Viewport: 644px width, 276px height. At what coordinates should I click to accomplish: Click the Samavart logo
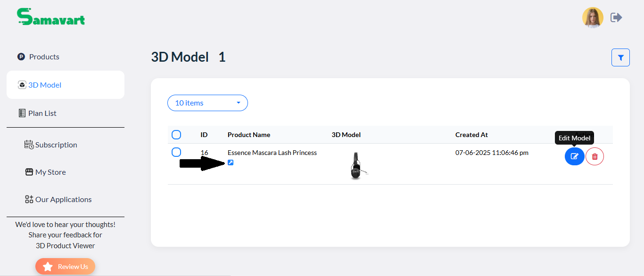click(x=51, y=17)
